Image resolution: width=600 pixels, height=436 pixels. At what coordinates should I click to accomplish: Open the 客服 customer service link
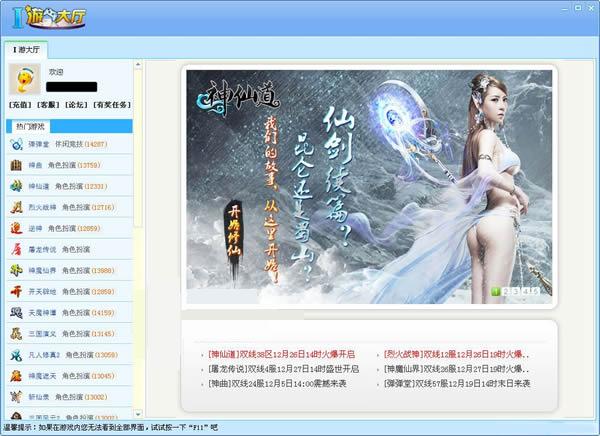coord(48,105)
